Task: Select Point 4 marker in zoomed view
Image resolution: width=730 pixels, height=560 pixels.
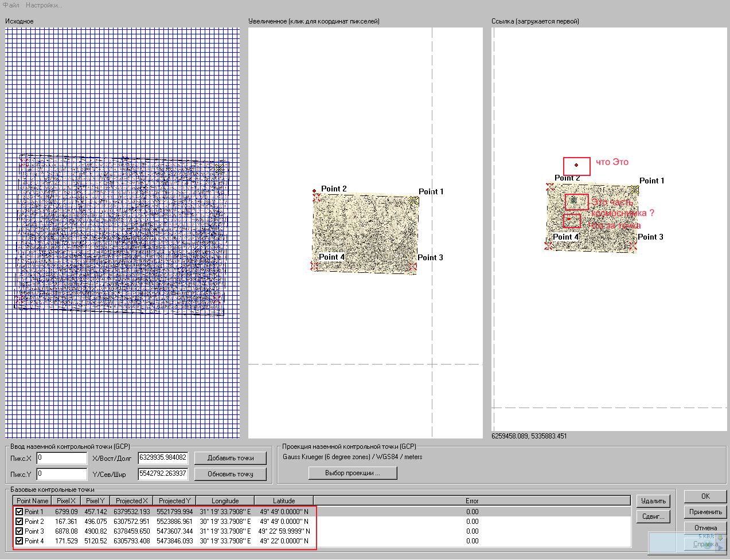Action: [x=314, y=266]
